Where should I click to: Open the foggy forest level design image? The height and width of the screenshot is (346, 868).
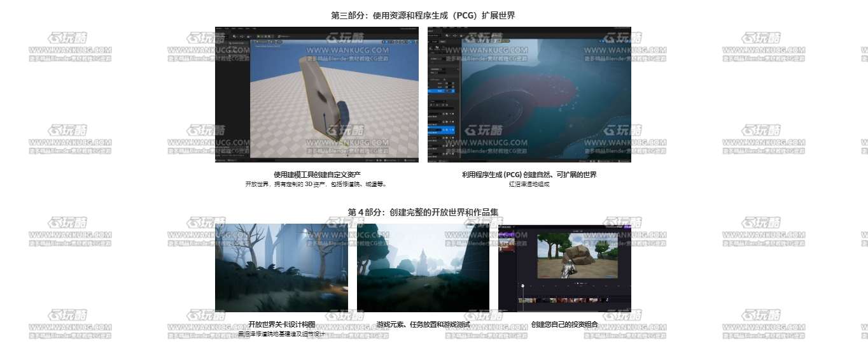(281, 268)
